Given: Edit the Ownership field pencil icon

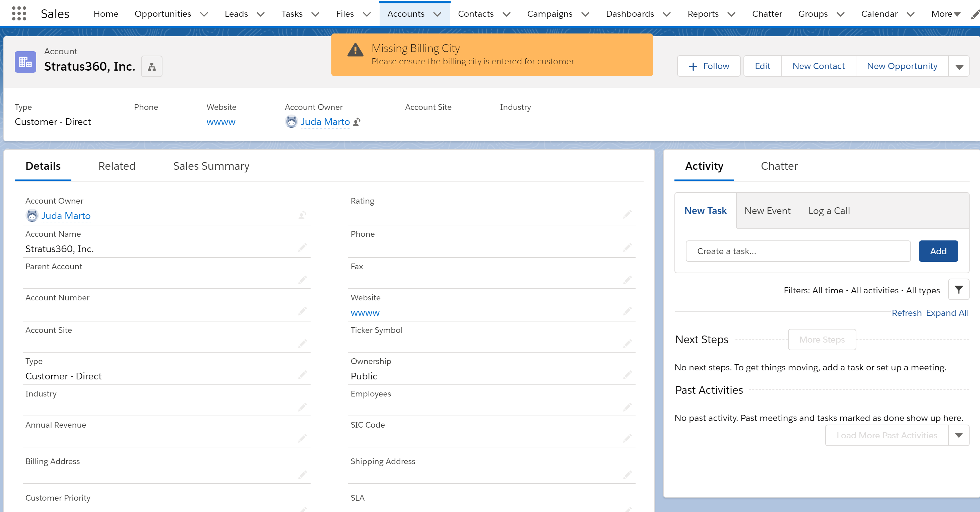Looking at the screenshot, I should pos(627,375).
